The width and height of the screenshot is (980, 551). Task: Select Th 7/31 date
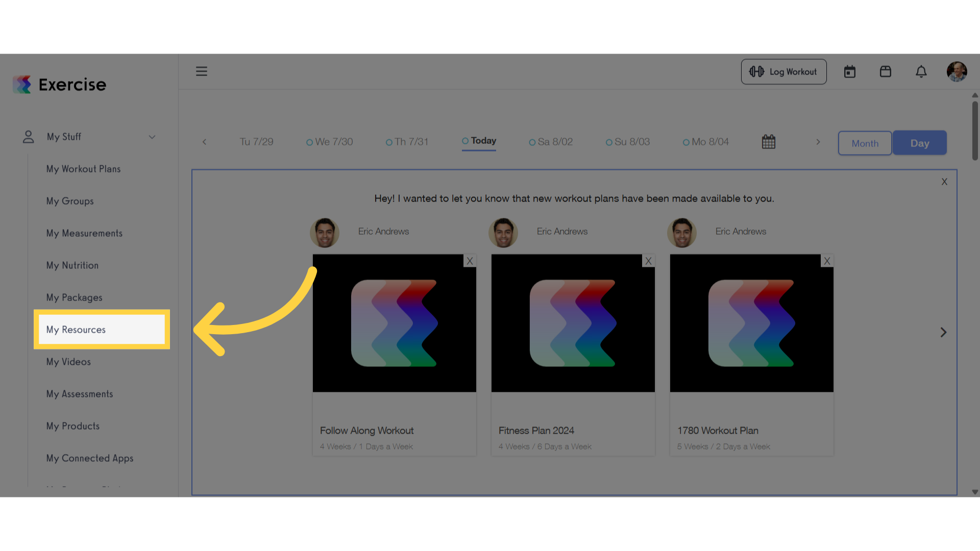pyautogui.click(x=407, y=142)
